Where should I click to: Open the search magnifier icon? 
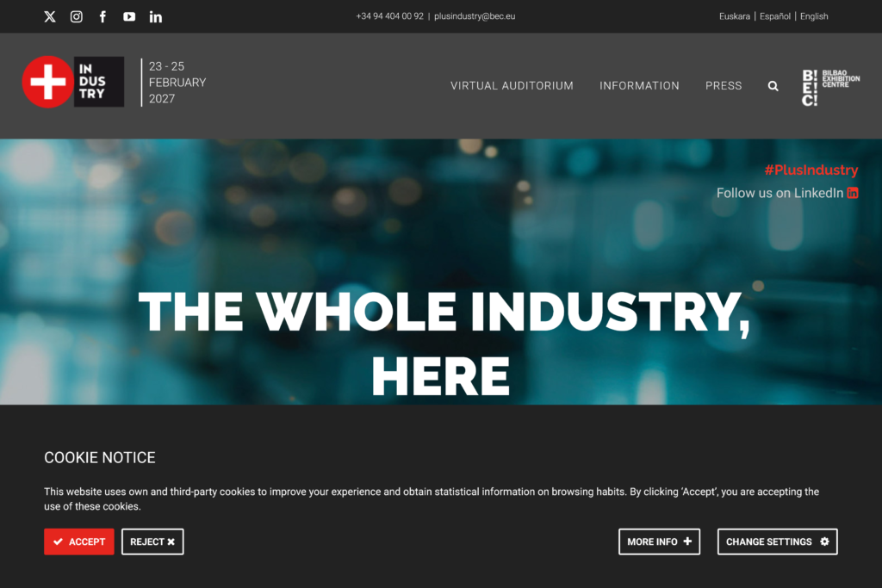[773, 86]
